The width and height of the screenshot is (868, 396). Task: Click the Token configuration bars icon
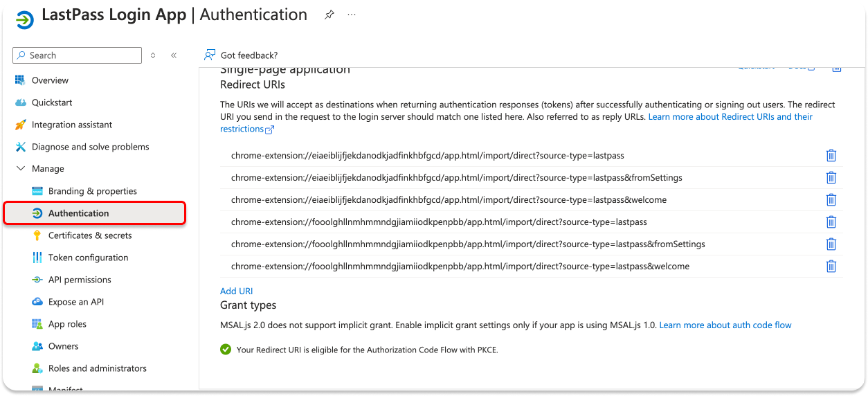click(x=37, y=258)
